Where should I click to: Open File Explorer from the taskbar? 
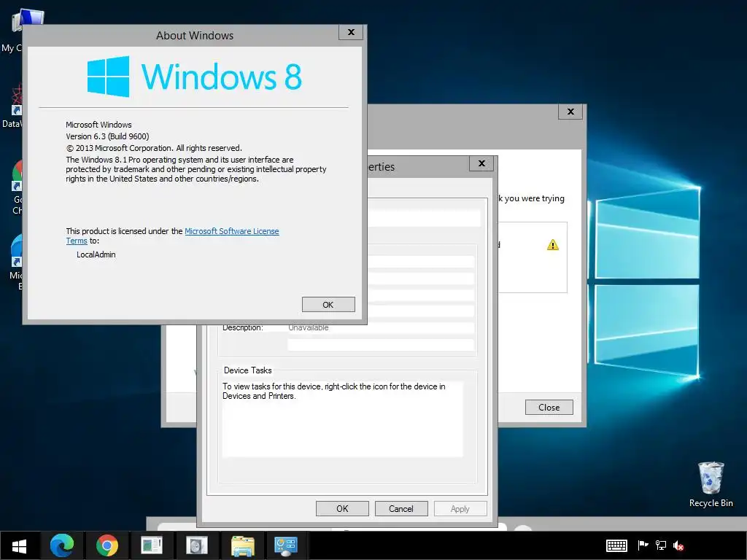tap(243, 545)
